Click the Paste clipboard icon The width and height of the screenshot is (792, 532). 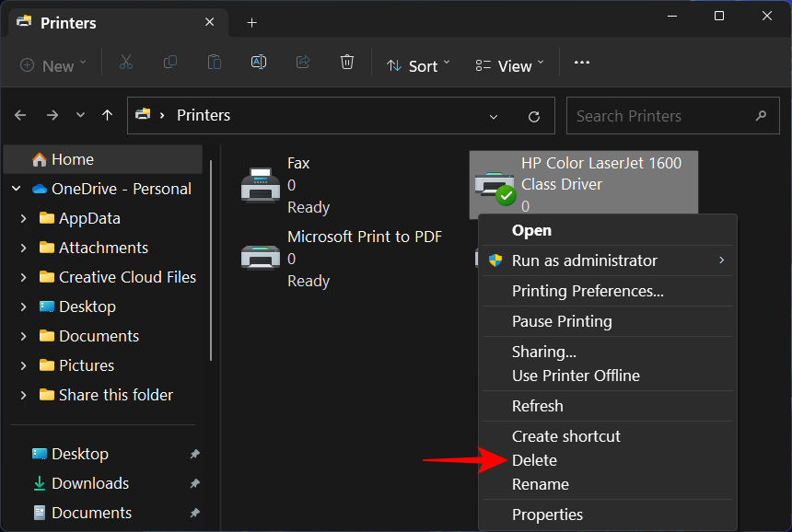(215, 64)
